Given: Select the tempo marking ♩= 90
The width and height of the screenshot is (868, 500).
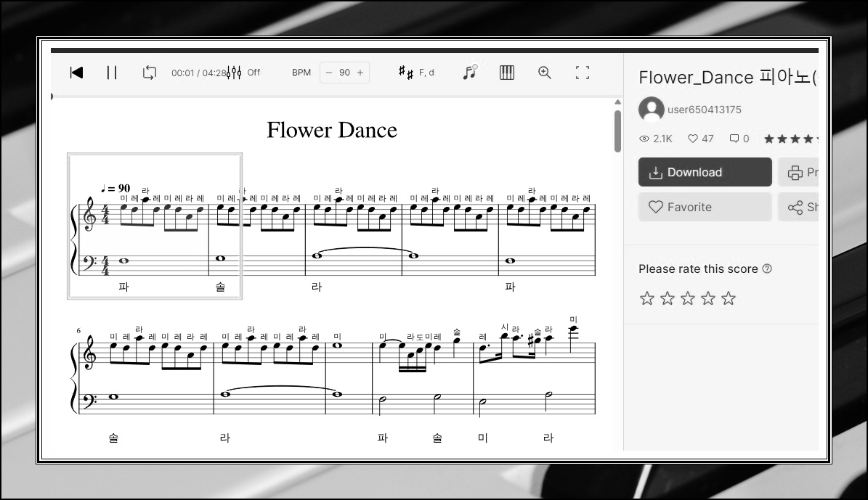Looking at the screenshot, I should click(x=115, y=189).
